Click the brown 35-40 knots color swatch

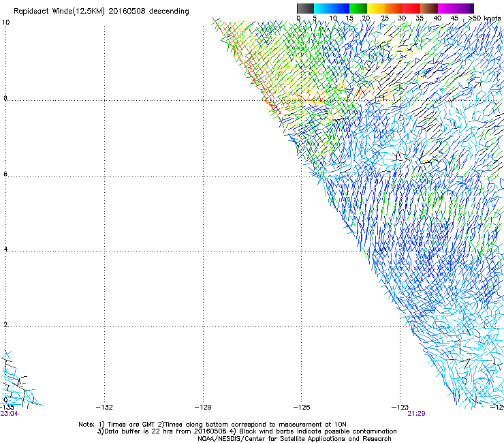(429, 8)
